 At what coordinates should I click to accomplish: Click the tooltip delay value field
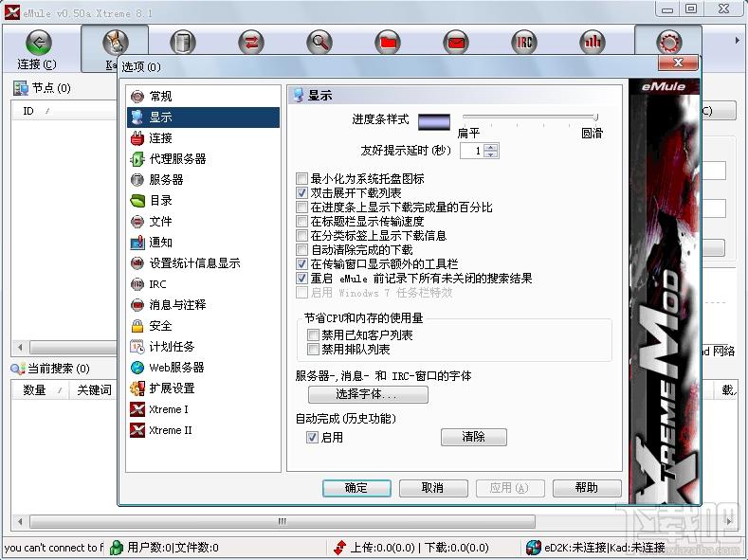pyautogui.click(x=472, y=151)
